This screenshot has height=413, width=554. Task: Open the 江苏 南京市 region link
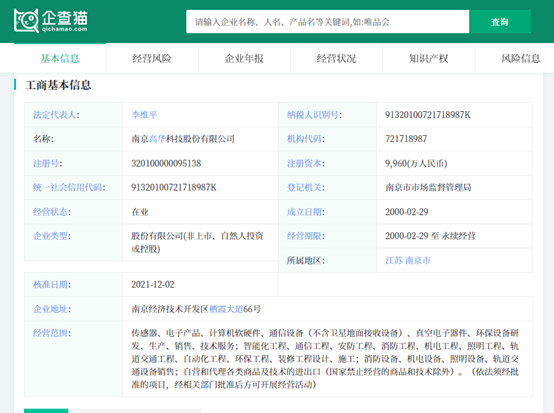pyautogui.click(x=408, y=261)
